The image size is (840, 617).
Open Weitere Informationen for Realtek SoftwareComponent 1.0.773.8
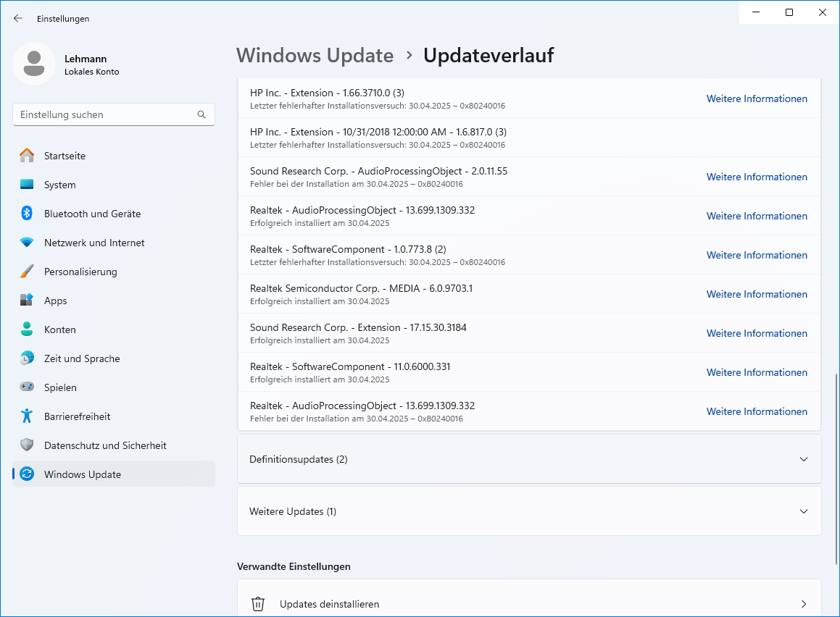pos(757,255)
